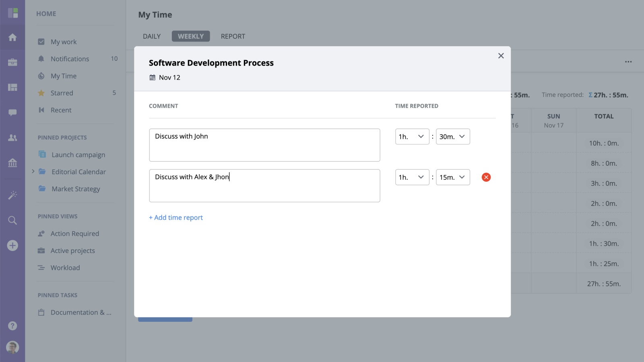
Task: Open the Action Required pinned view
Action: [74, 233]
